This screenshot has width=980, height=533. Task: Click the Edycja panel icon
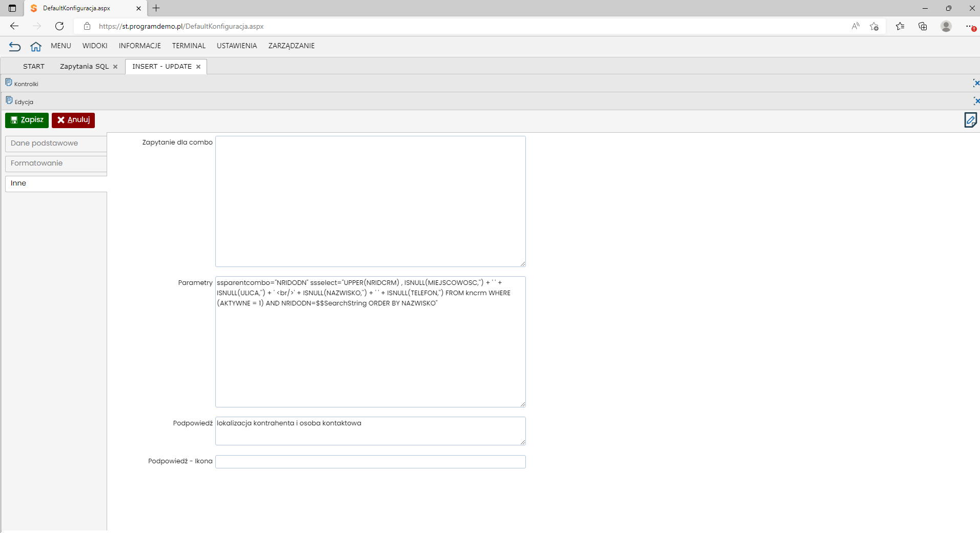9,100
